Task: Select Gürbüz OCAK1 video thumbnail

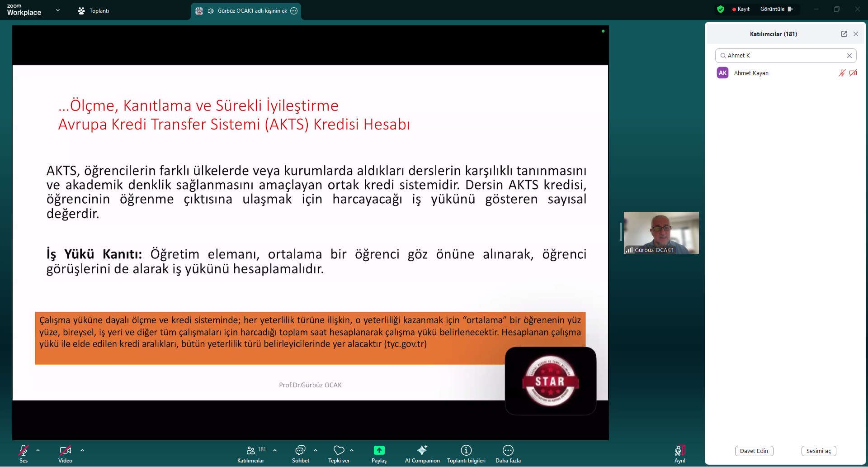Action: coord(661,233)
